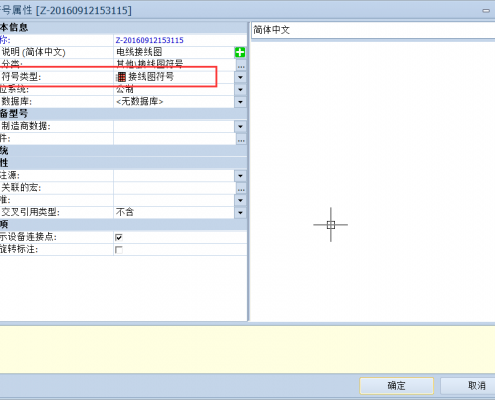Click the 电线接线图 description field
Viewport: 495px width, 400px height.
click(x=174, y=52)
